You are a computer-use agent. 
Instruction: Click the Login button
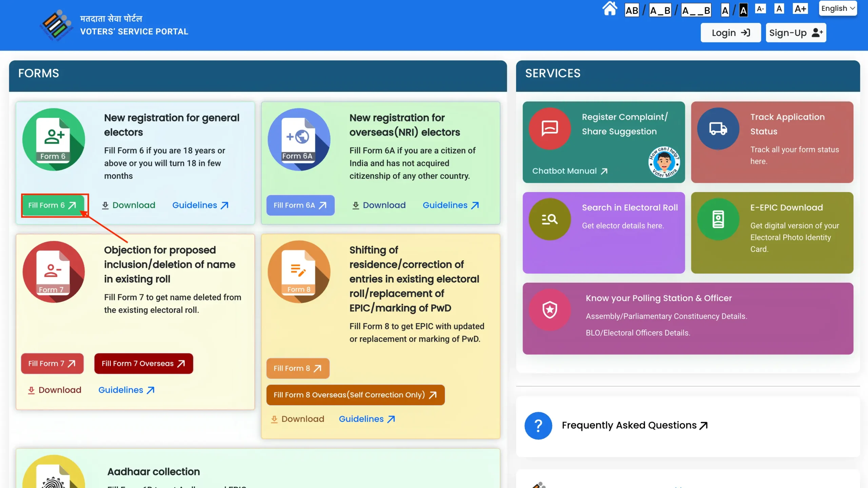click(730, 33)
